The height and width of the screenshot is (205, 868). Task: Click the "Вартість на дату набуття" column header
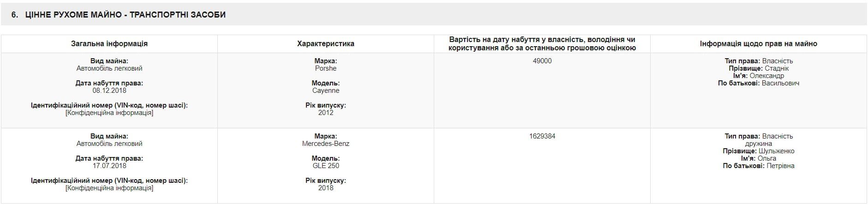click(x=542, y=44)
